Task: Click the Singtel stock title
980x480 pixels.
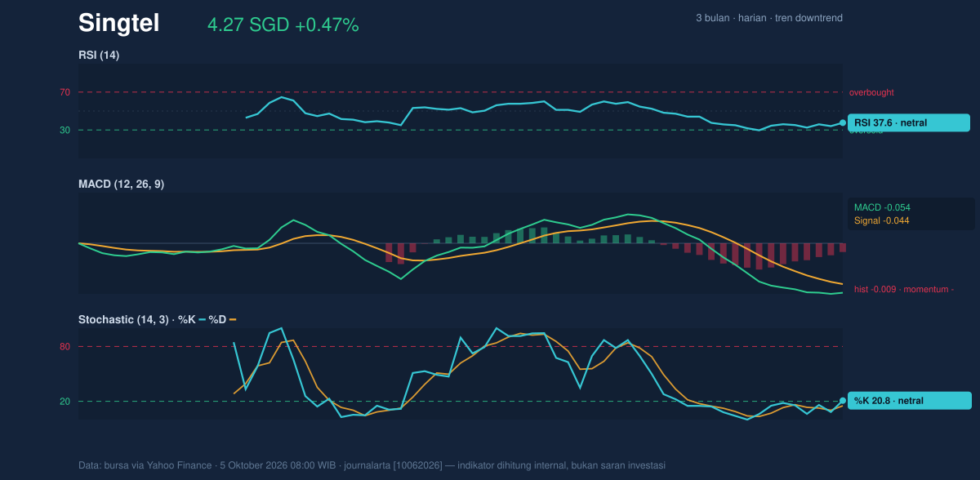Action: click(118, 23)
